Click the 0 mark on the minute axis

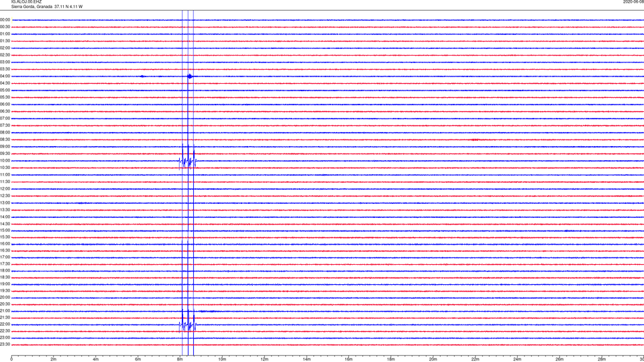pyautogui.click(x=11, y=359)
